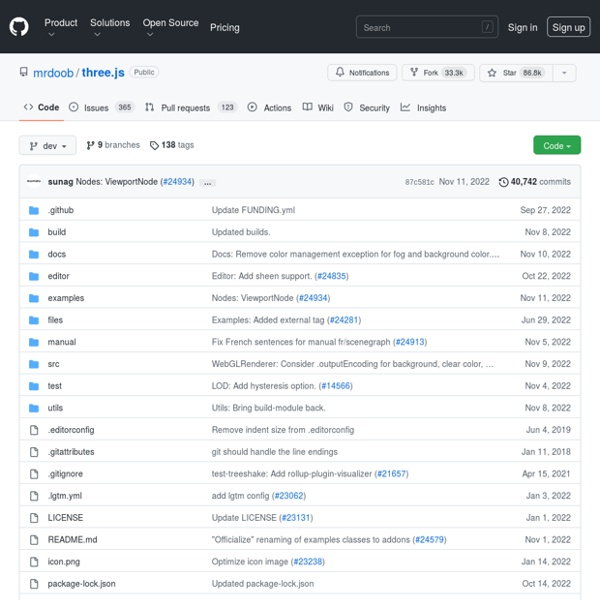Viewport: 600px width, 600px height.
Task: Click the search slash shortcut icon
Action: click(x=487, y=27)
